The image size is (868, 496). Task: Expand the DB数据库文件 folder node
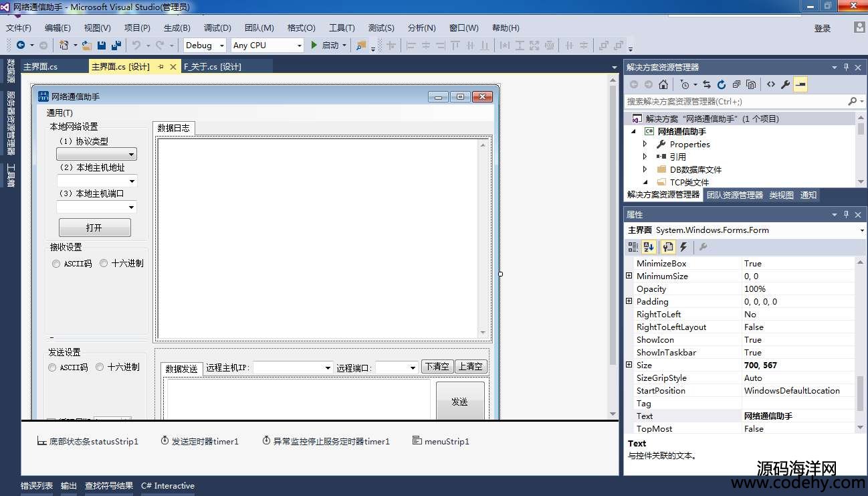(645, 169)
